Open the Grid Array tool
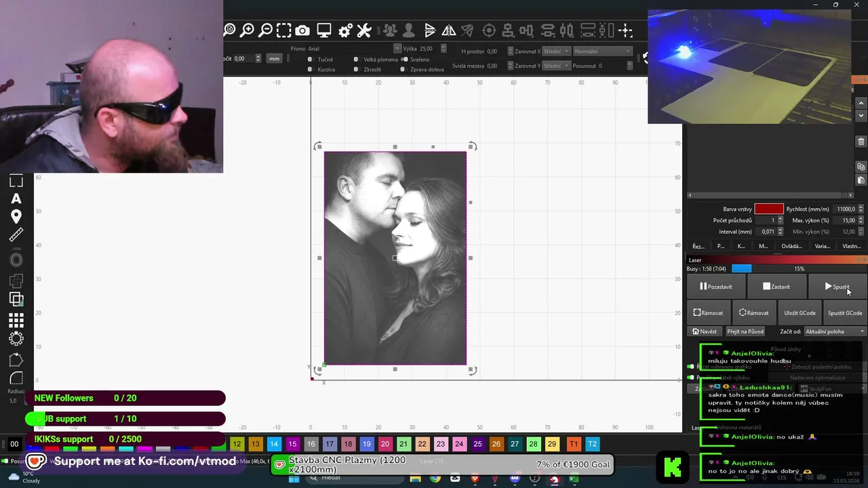The width and height of the screenshot is (868, 488). pos(16,320)
